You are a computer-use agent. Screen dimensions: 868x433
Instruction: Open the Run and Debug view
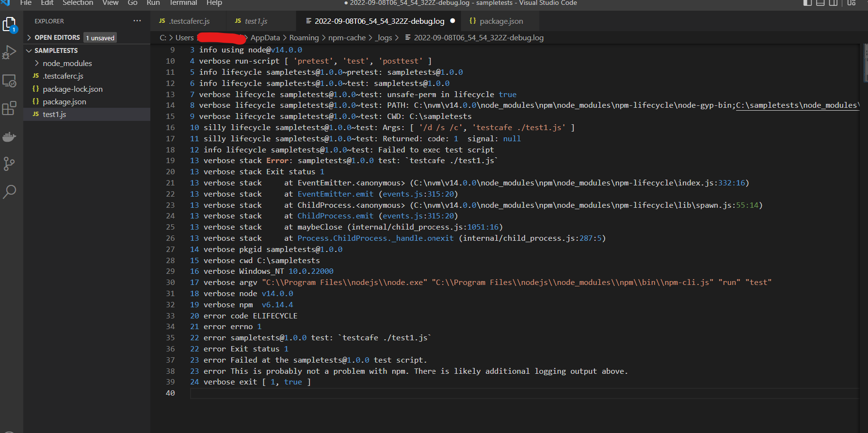point(9,52)
